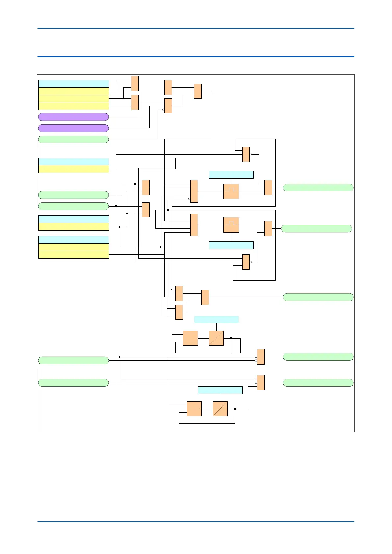
Task: Select the bottommost green output box on right
Action: (x=318, y=383)
